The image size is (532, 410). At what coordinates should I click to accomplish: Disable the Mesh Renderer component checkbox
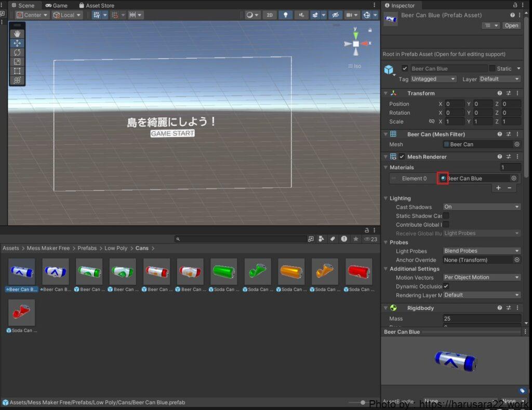click(402, 157)
